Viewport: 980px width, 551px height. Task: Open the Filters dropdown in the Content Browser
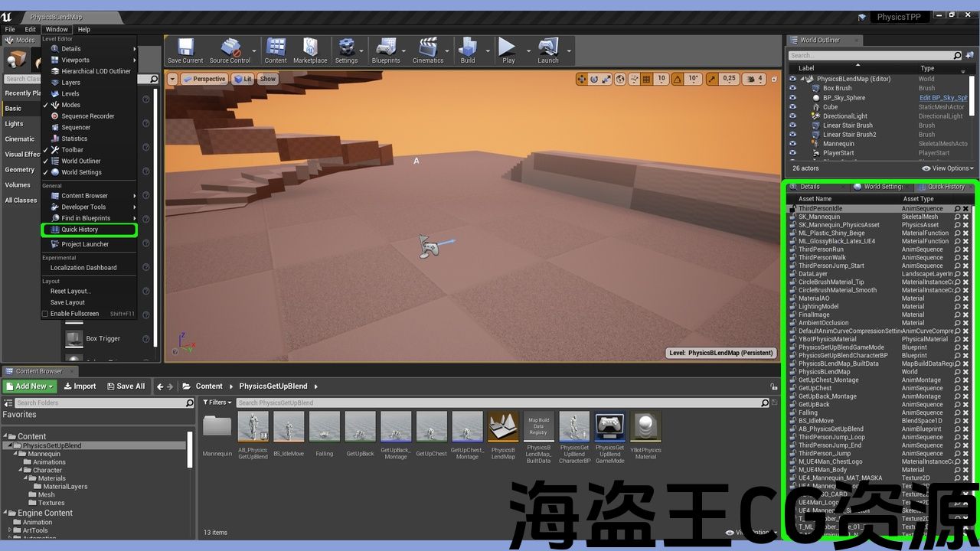tap(217, 403)
